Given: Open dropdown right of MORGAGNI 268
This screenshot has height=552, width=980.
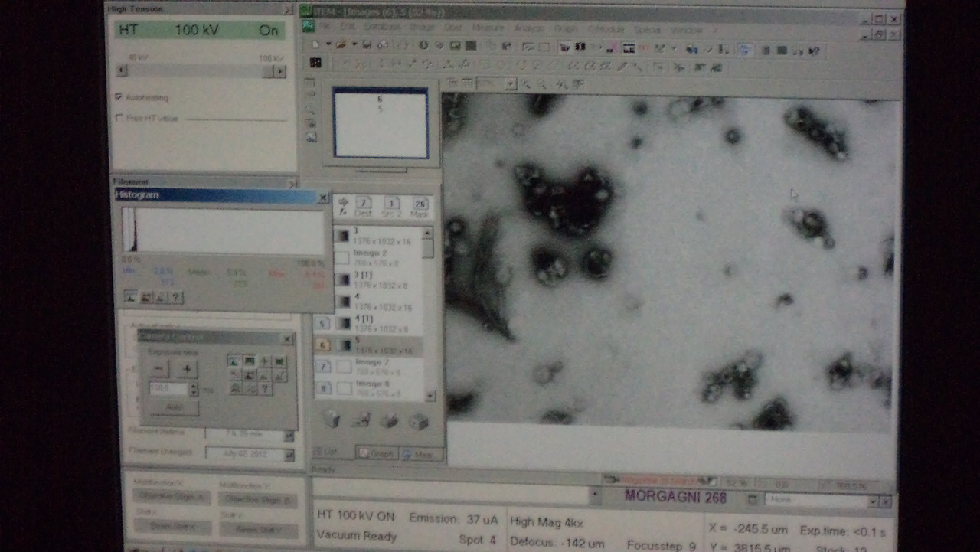Looking at the screenshot, I should coord(872,501).
